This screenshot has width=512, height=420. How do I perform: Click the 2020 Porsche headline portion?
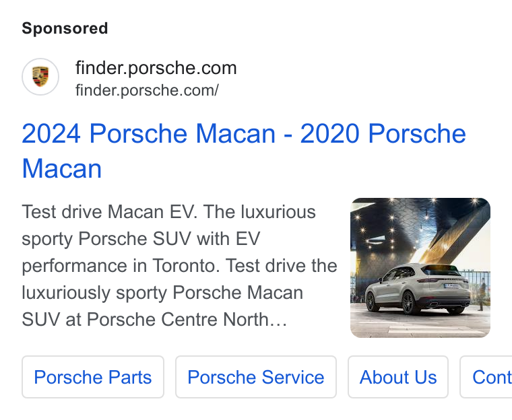pos(383,133)
